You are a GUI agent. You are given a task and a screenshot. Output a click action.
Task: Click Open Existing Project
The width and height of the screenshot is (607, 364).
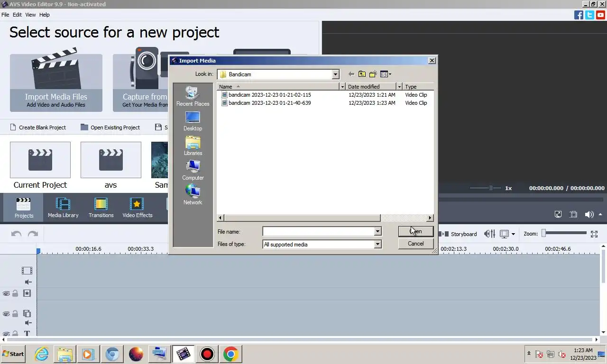click(x=110, y=127)
